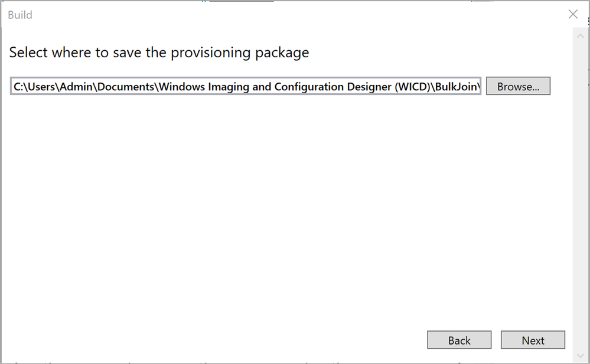Click empty area of the title bar

click(295, 15)
